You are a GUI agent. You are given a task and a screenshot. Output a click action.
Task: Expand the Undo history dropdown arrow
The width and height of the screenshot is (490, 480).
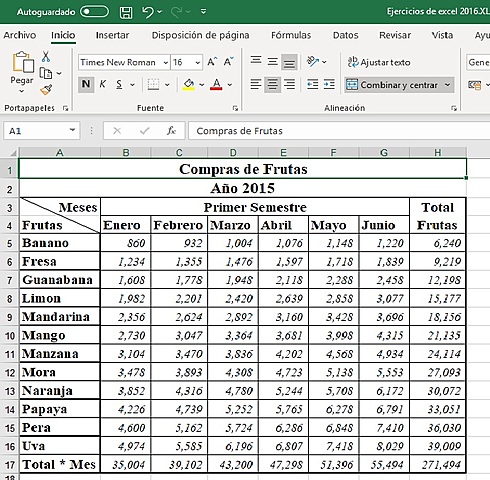tap(159, 12)
